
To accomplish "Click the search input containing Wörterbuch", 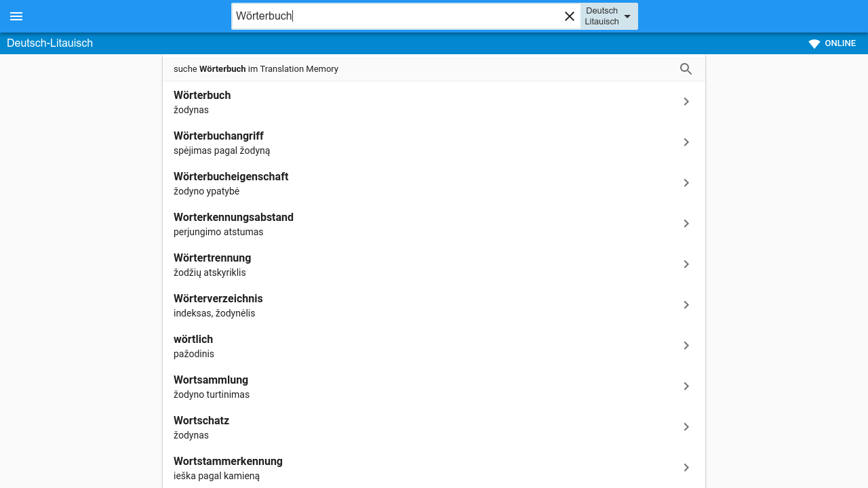I will coord(397,16).
